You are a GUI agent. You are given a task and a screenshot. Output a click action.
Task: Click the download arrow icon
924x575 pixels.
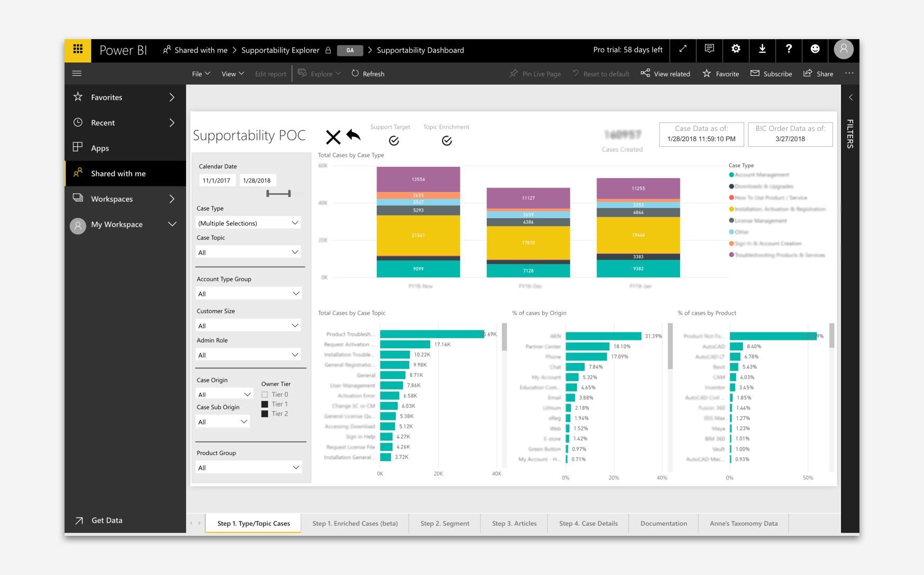(x=762, y=49)
